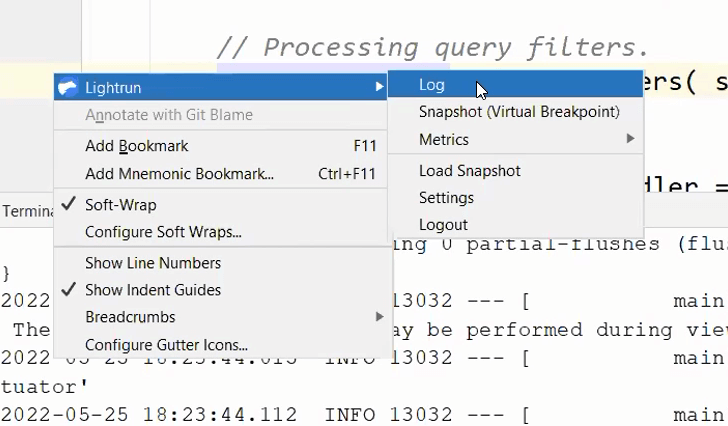Screen dimensions: 728x426
Task: Open Configure Soft Wraps settings
Action: click(x=163, y=232)
